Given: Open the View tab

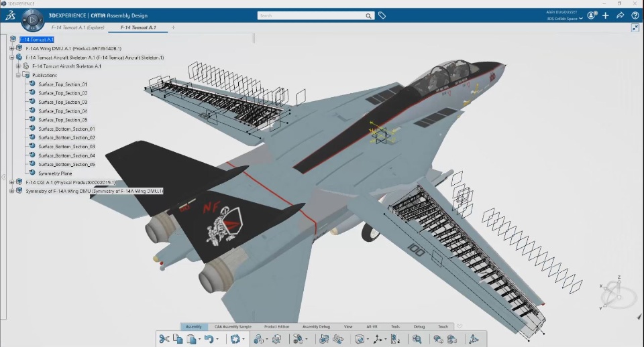Looking at the screenshot, I should click(348, 326).
